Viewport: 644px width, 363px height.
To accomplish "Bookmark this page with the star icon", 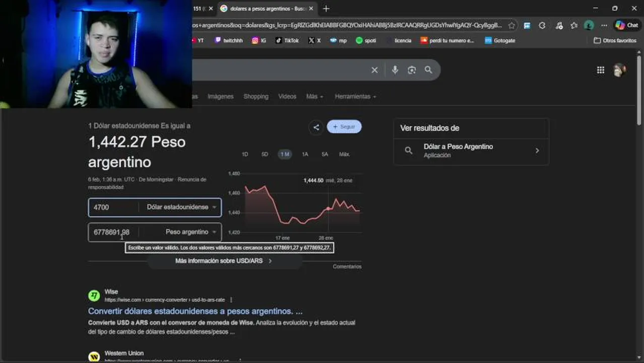I will (x=511, y=25).
